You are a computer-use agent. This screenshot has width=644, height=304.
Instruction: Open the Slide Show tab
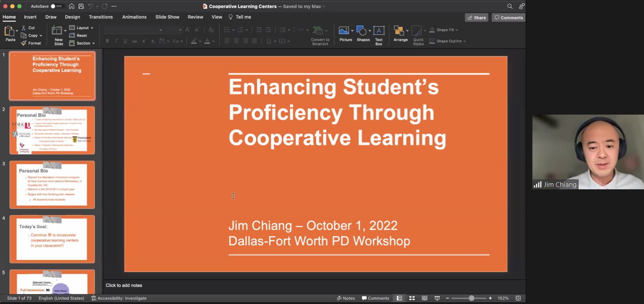click(167, 17)
